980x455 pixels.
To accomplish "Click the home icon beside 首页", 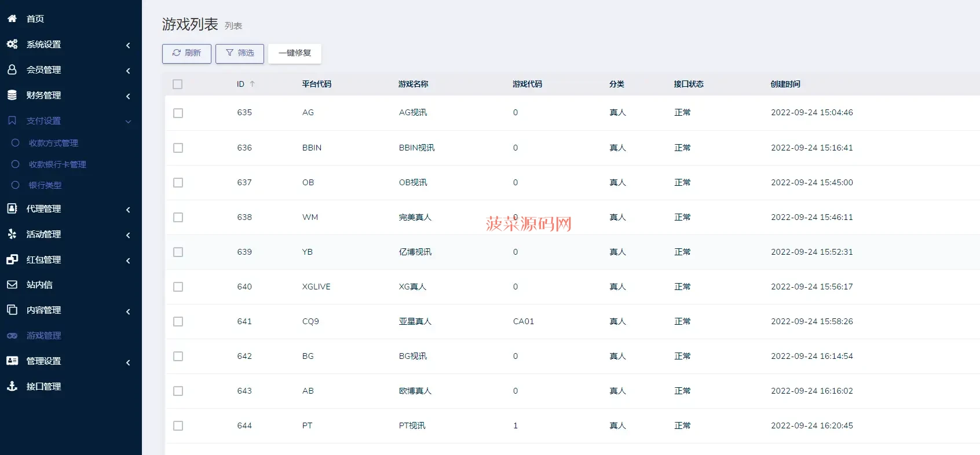I will [x=12, y=19].
